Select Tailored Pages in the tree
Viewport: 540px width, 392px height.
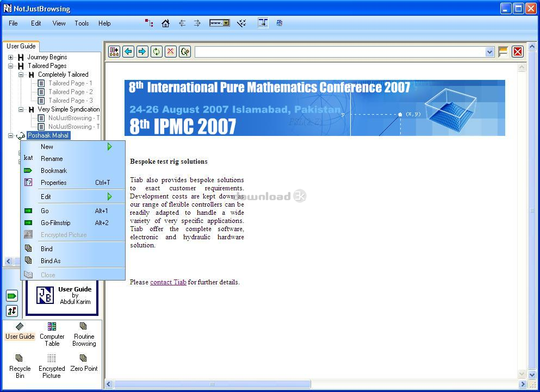click(x=47, y=66)
